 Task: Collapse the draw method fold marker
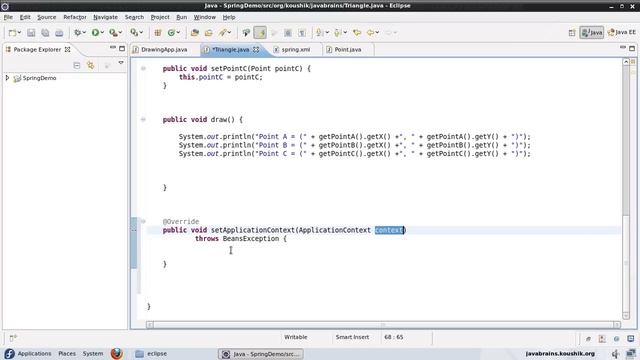coord(143,120)
